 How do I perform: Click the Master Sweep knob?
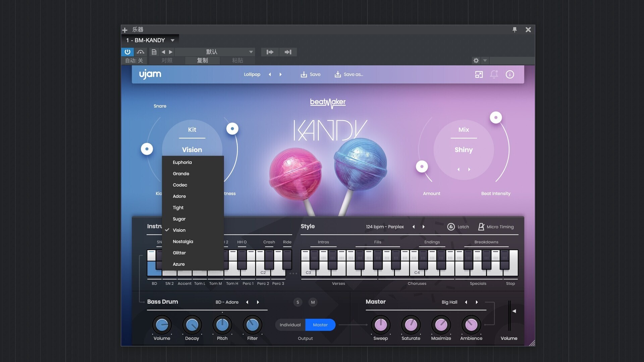tap(381, 325)
